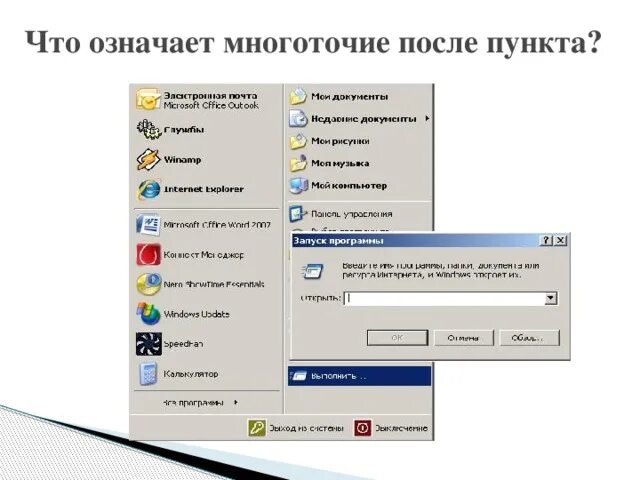Click the Службы label text
640x480 pixels.
pos(184,130)
